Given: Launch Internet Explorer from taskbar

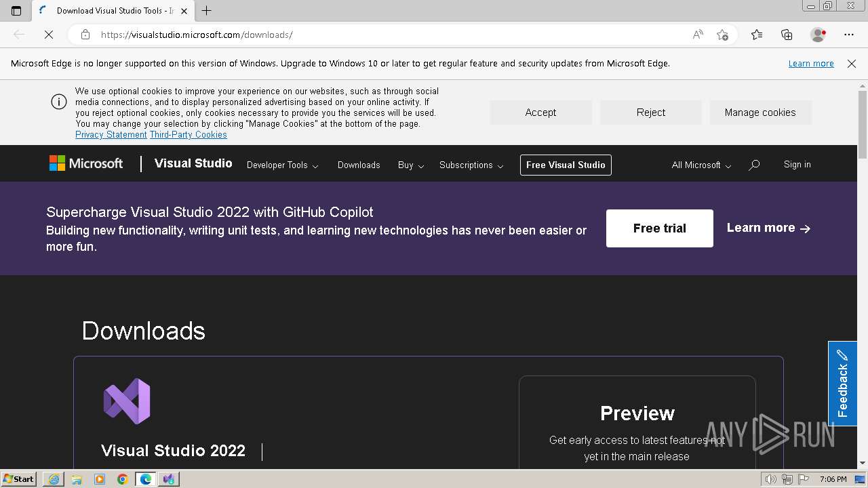Looking at the screenshot, I should click(x=54, y=479).
